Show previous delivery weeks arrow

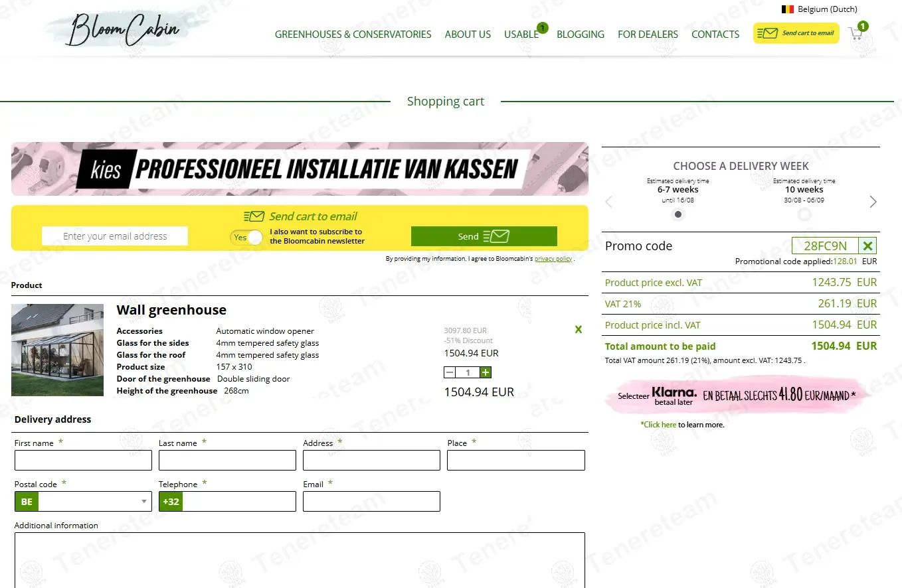(x=608, y=202)
